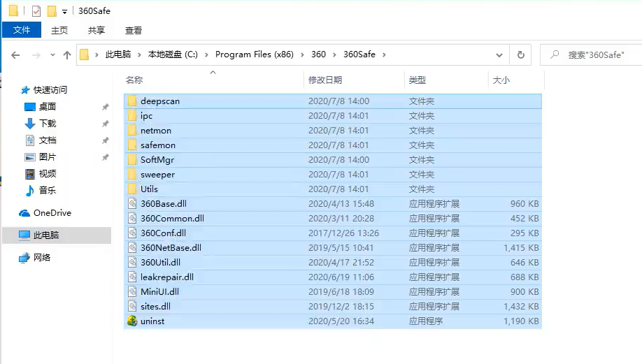This screenshot has width=642, height=364.
Task: Switch to the 共享 ribbon tab
Action: 97,30
